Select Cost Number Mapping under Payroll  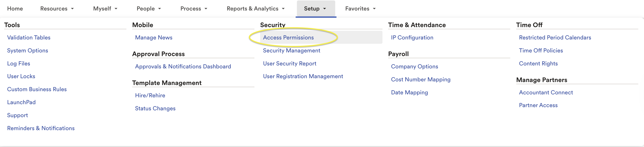(x=421, y=80)
